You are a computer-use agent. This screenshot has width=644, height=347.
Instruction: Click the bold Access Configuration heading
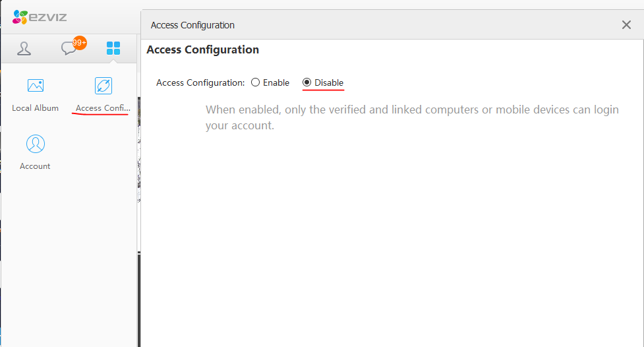(202, 49)
